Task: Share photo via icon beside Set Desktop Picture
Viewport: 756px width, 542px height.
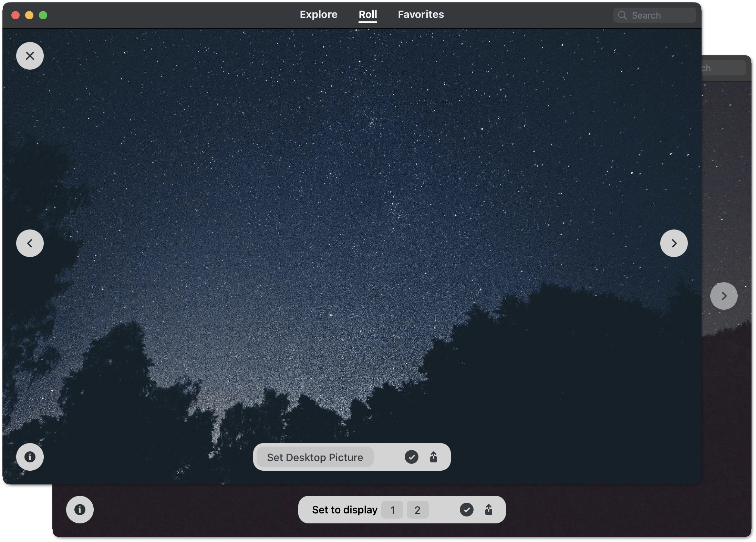Action: point(434,457)
